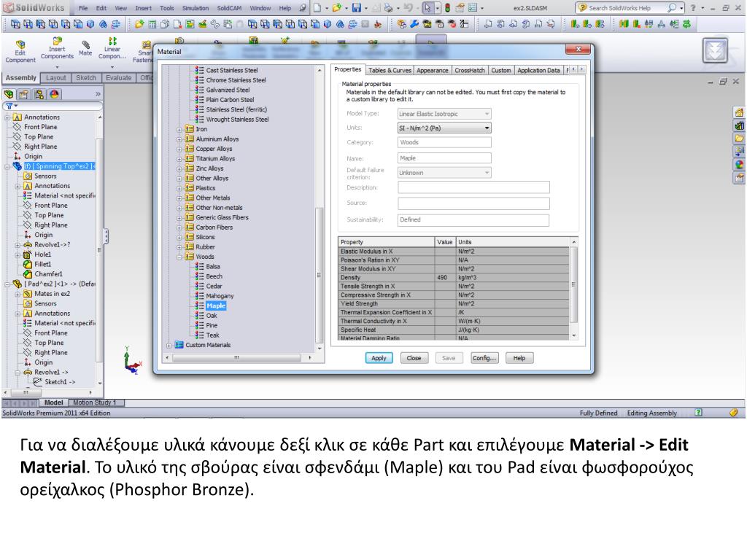The width and height of the screenshot is (747, 560).
Task: Open the Model Type dropdown
Action: 444,114
